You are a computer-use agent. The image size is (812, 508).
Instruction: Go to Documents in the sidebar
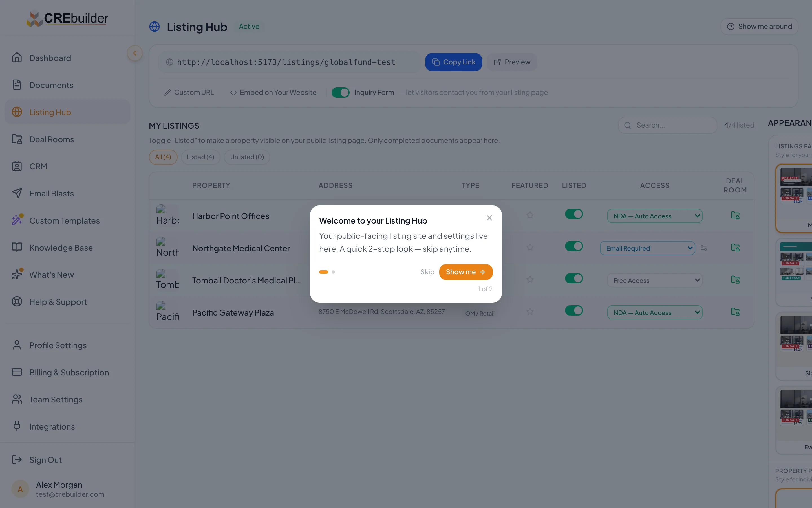67,85
